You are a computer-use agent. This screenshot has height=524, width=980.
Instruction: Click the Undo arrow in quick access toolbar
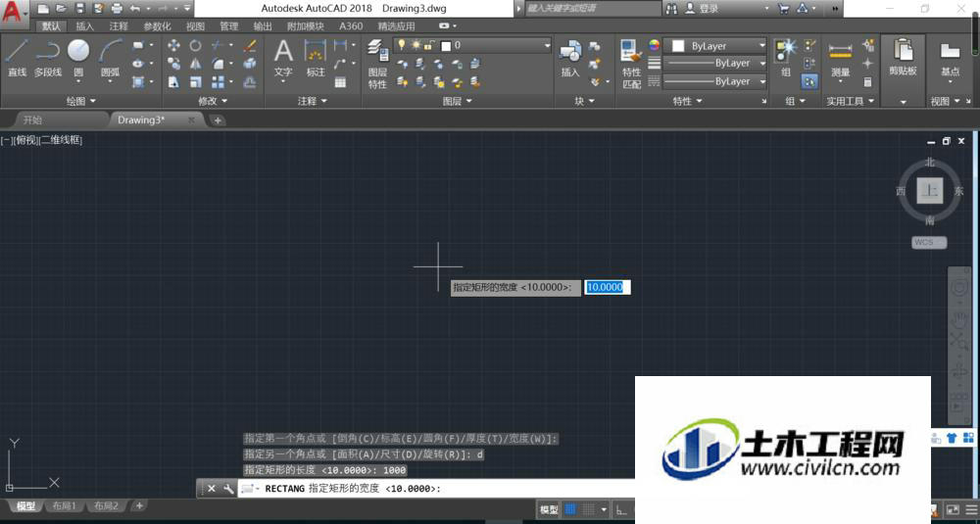[135, 9]
